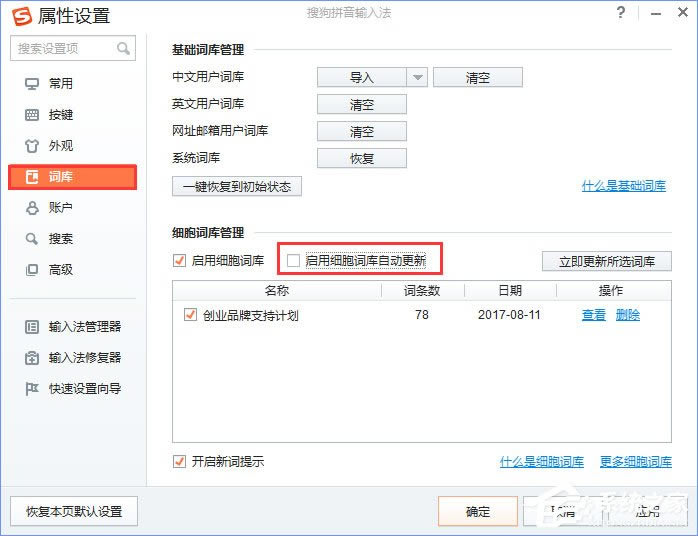Click the 账户 person icon in sidebar
The image size is (698, 536).
(31, 208)
